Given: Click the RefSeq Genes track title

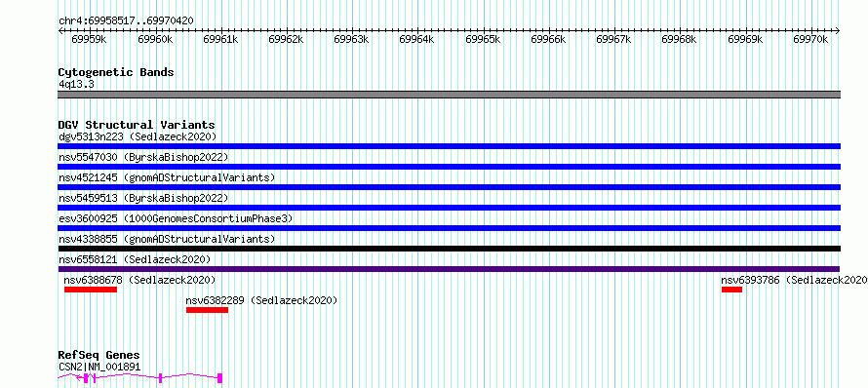Looking at the screenshot, I should [x=99, y=355].
